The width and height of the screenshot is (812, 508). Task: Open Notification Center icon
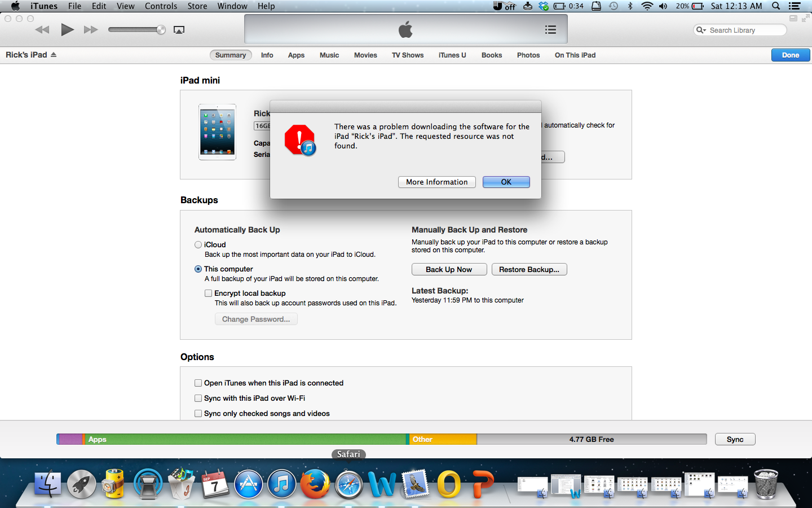click(x=795, y=6)
